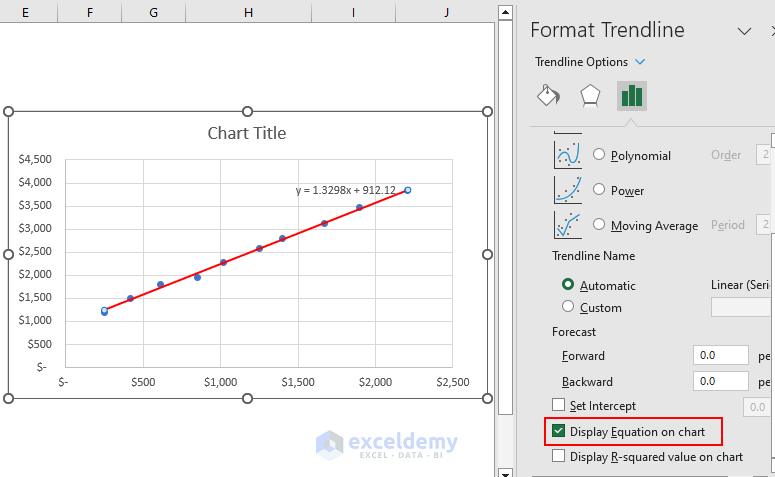Click the worksheet scrollbar down arrow
The width and height of the screenshot is (775, 477).
pyautogui.click(x=505, y=473)
